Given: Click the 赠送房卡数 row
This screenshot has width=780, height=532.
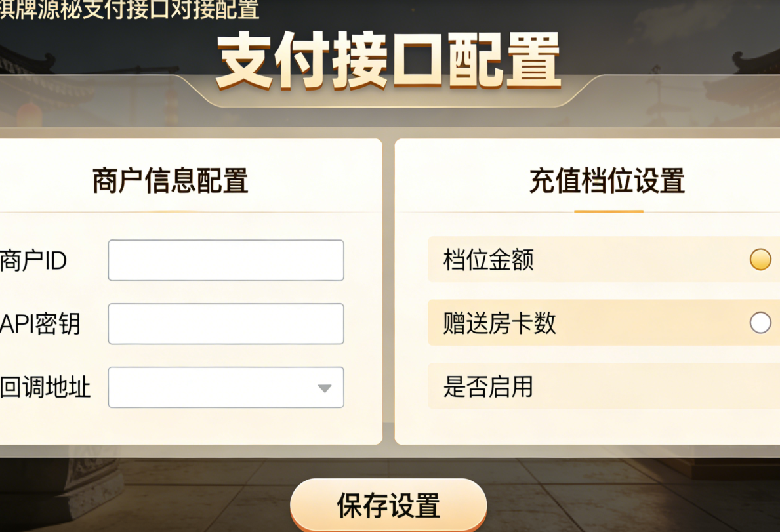Looking at the screenshot, I should pos(497,323).
